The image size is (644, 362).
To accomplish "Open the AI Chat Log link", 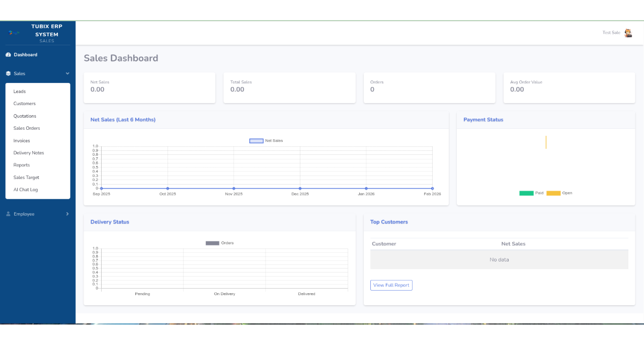I will coord(26,190).
